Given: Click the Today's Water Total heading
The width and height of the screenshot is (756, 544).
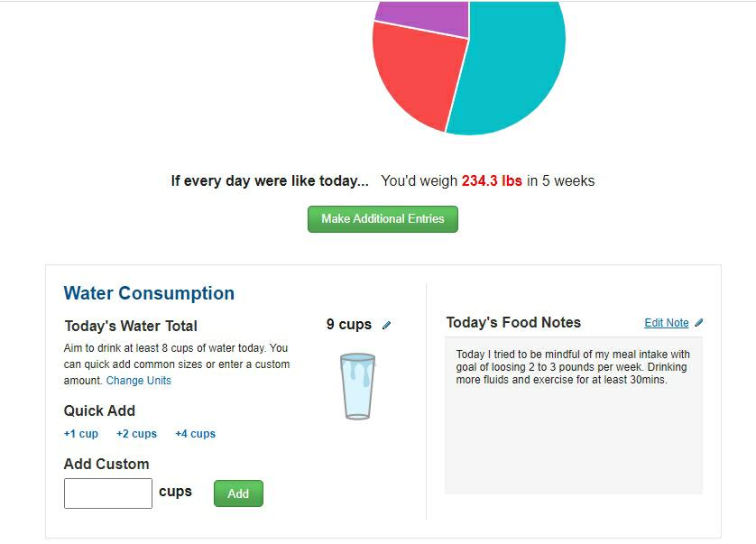Looking at the screenshot, I should click(131, 326).
